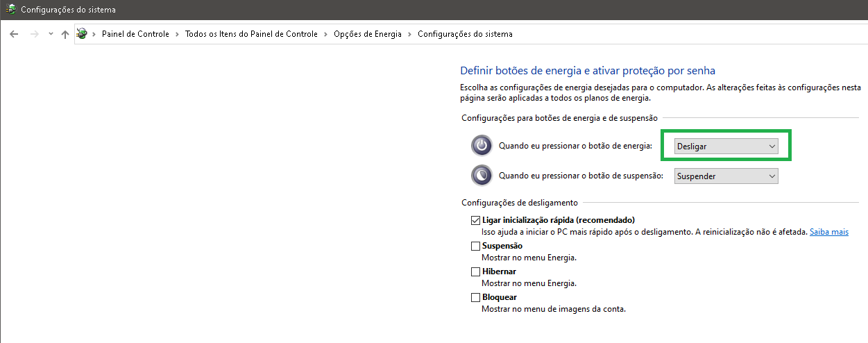Click the sleep button moon icon
The image size is (868, 343).
481,176
